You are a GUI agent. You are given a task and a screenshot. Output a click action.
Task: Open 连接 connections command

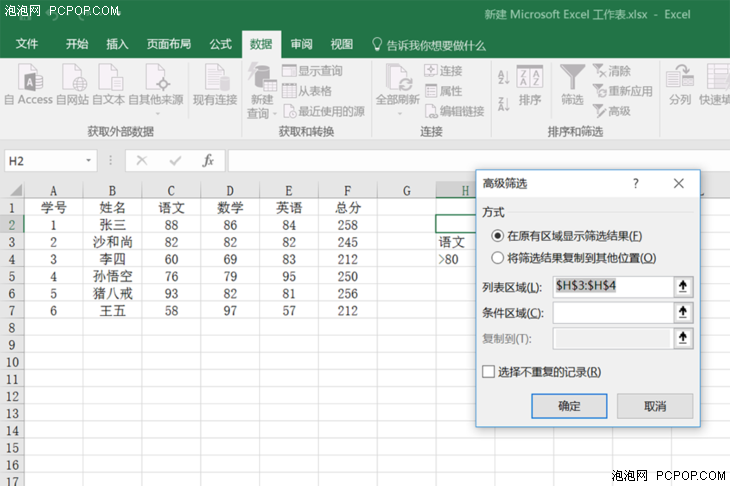443,71
